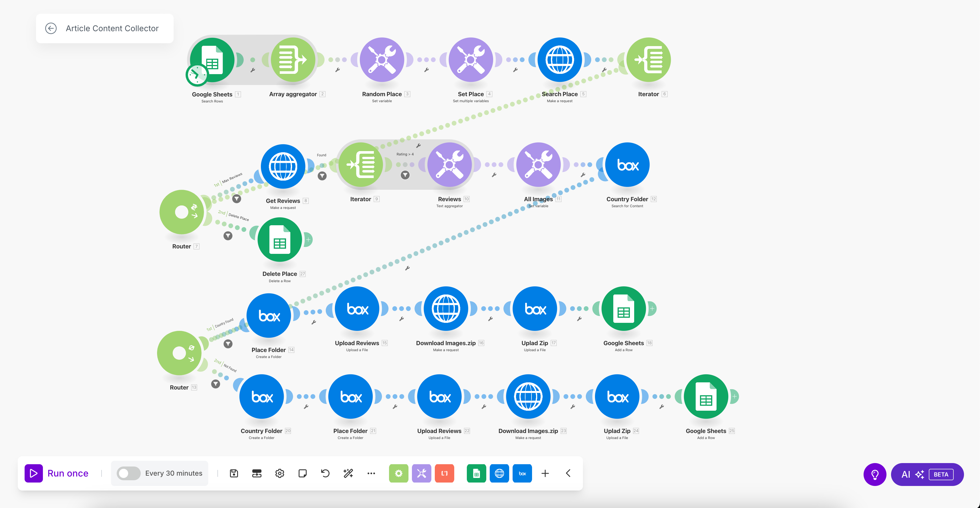Go back using Article Content Collector arrow
Viewport: 980px width, 508px height.
coord(51,29)
